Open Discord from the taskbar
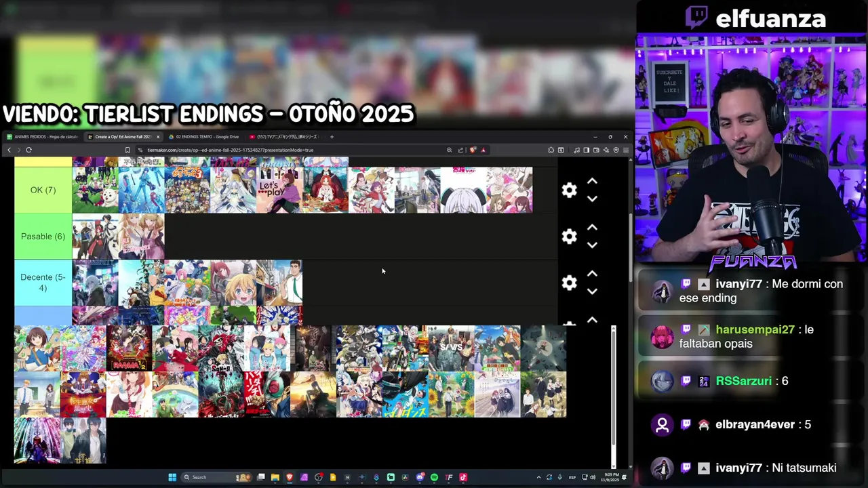Image resolution: width=868 pixels, height=488 pixels. tap(420, 477)
